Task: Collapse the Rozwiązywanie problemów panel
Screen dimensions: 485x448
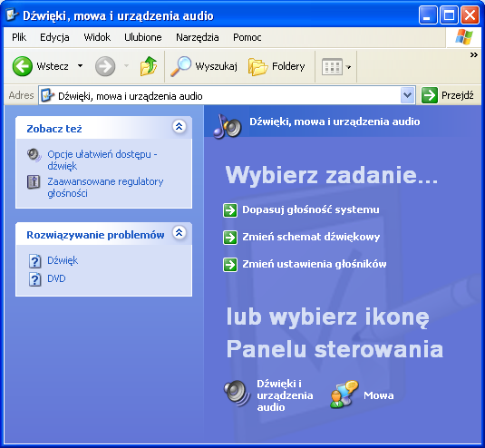Action: pyautogui.click(x=179, y=233)
